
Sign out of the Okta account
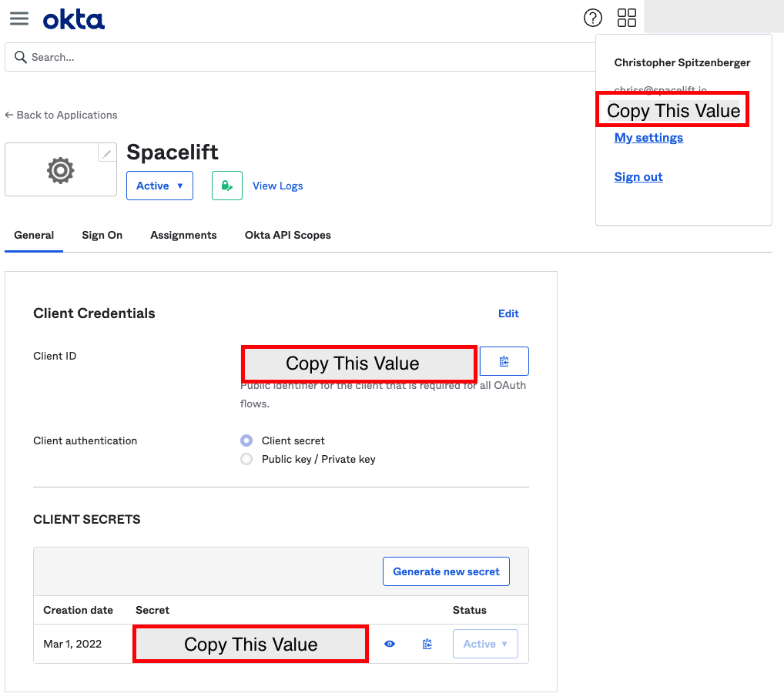tap(638, 176)
